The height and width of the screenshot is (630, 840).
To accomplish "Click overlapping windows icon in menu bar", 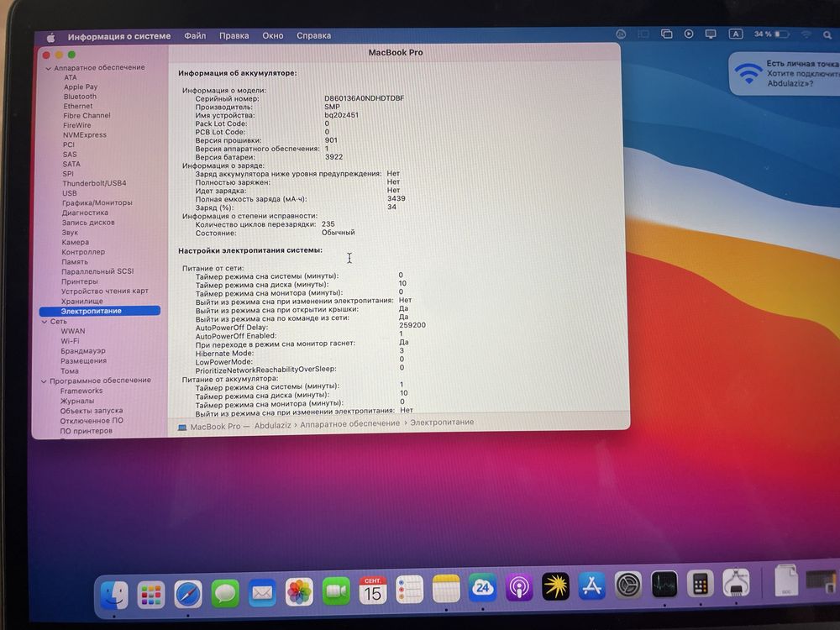I will pyautogui.click(x=666, y=34).
